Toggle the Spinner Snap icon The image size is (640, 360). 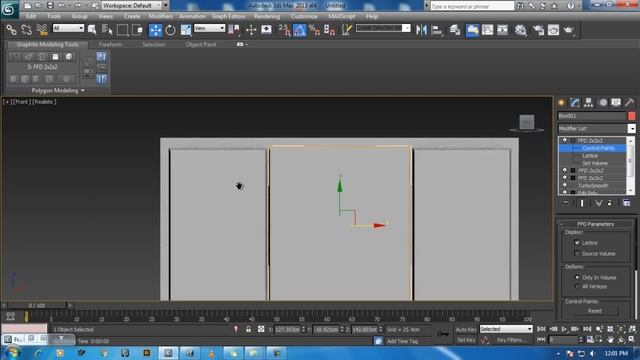click(x=329, y=30)
